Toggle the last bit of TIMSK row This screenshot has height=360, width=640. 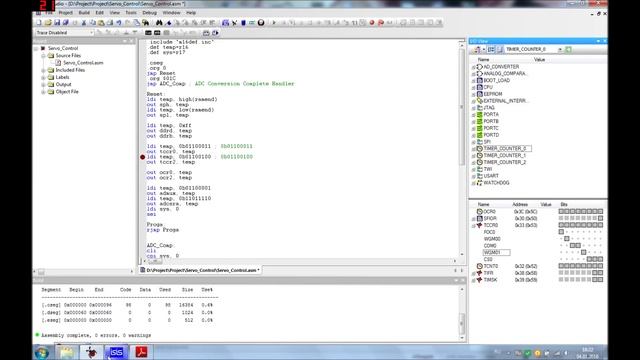[x=600, y=280]
